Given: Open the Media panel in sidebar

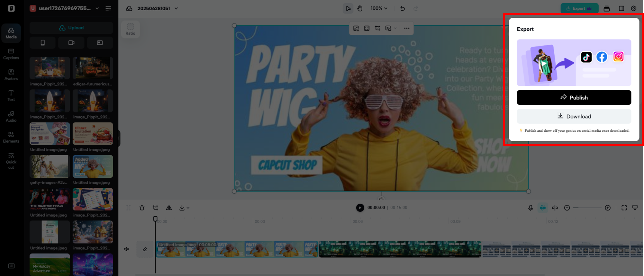Looking at the screenshot, I should click(11, 33).
